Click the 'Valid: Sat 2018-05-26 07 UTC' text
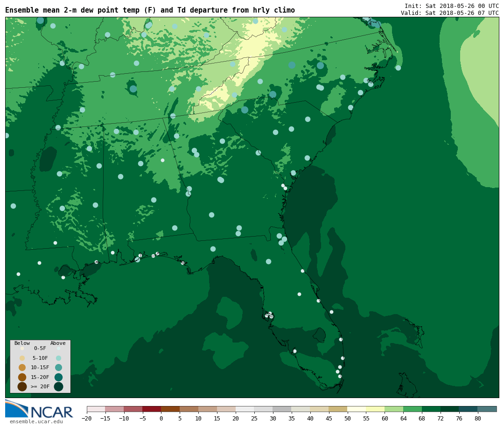This screenshot has width=504, height=427. (450, 13)
